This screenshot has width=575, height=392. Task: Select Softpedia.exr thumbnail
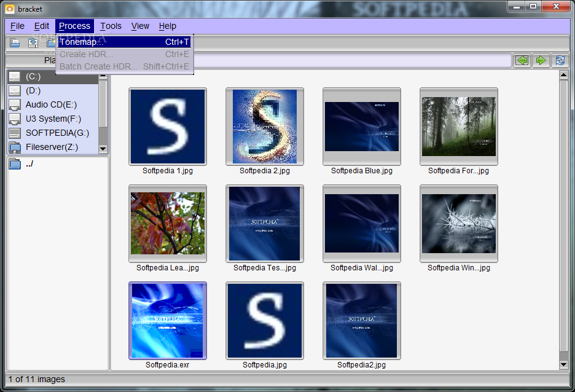pos(168,321)
